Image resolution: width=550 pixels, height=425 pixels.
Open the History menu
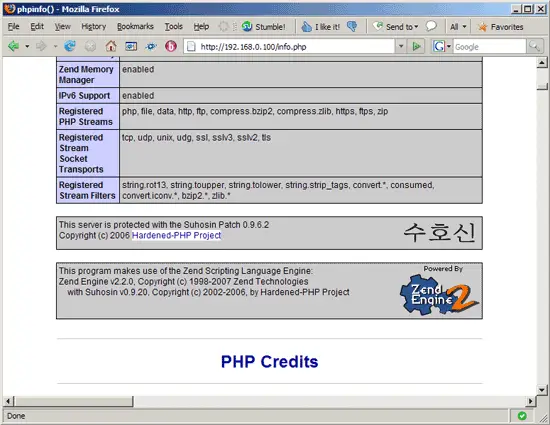pyautogui.click(x=94, y=27)
